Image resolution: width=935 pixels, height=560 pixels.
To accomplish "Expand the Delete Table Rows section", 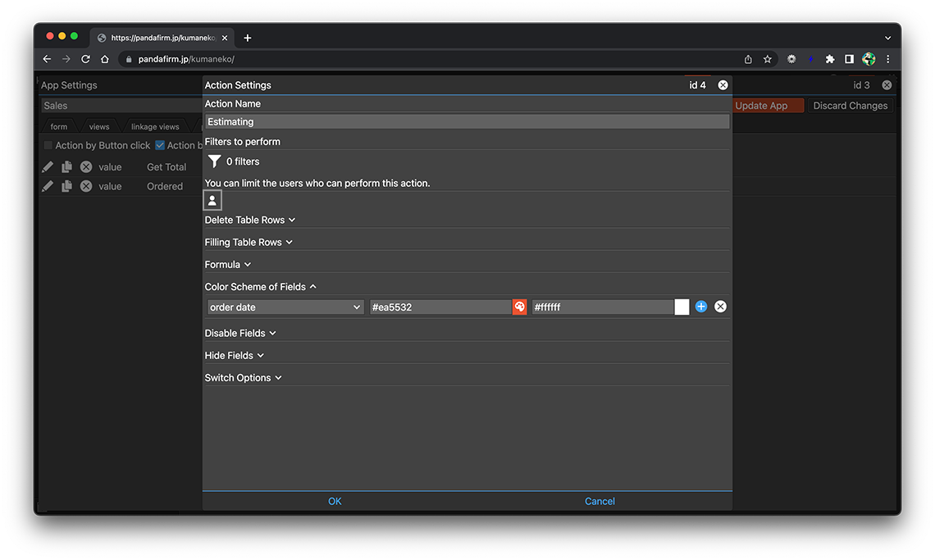I will pyautogui.click(x=250, y=220).
